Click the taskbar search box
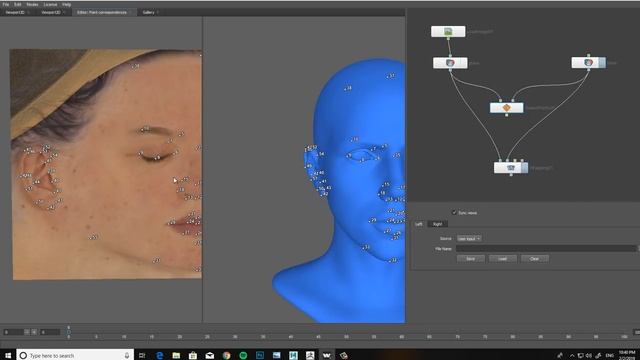The image size is (640, 360). coord(75,356)
